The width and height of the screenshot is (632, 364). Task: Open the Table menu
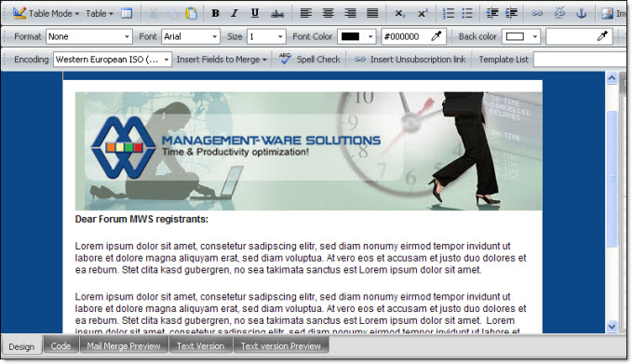[x=100, y=13]
